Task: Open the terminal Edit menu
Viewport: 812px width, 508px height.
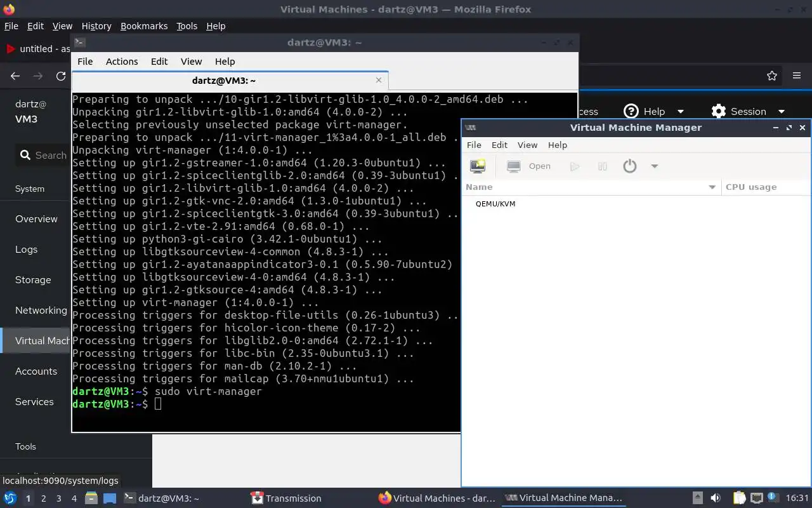Action: 159,62
